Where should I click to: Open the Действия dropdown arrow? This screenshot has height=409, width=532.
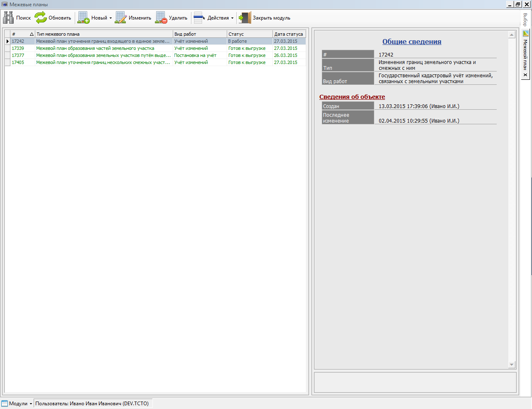tap(232, 18)
